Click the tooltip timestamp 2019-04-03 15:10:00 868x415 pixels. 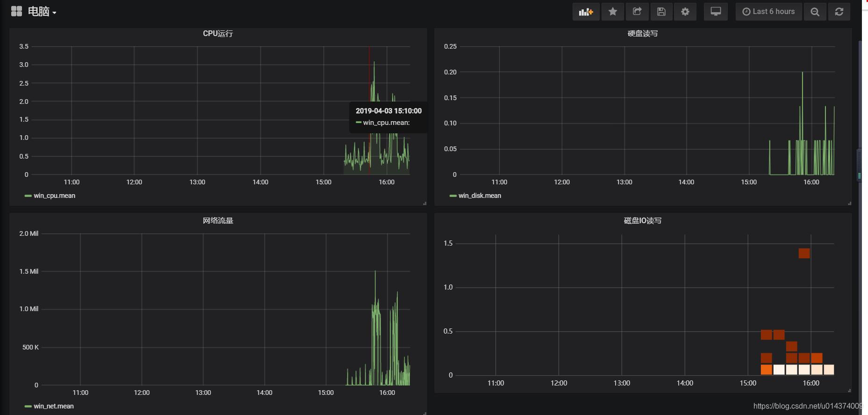pyautogui.click(x=388, y=111)
